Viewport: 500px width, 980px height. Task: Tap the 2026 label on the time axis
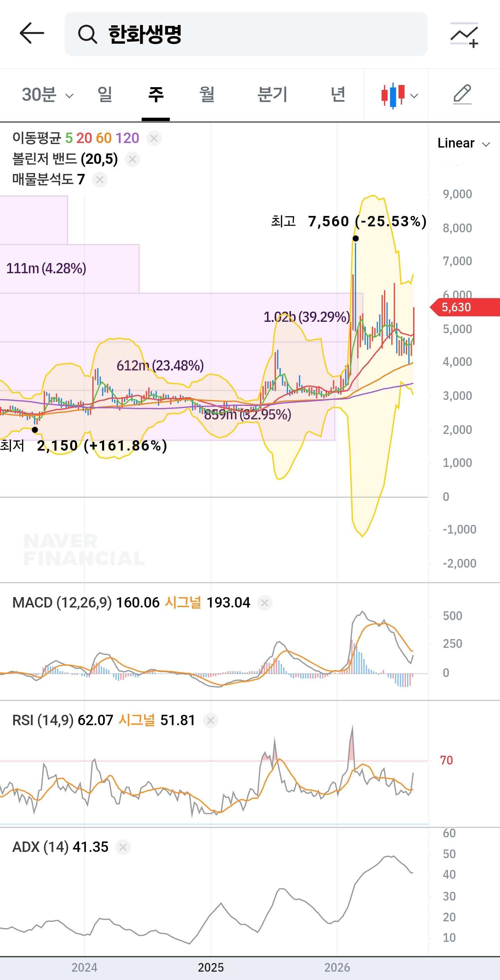click(337, 968)
